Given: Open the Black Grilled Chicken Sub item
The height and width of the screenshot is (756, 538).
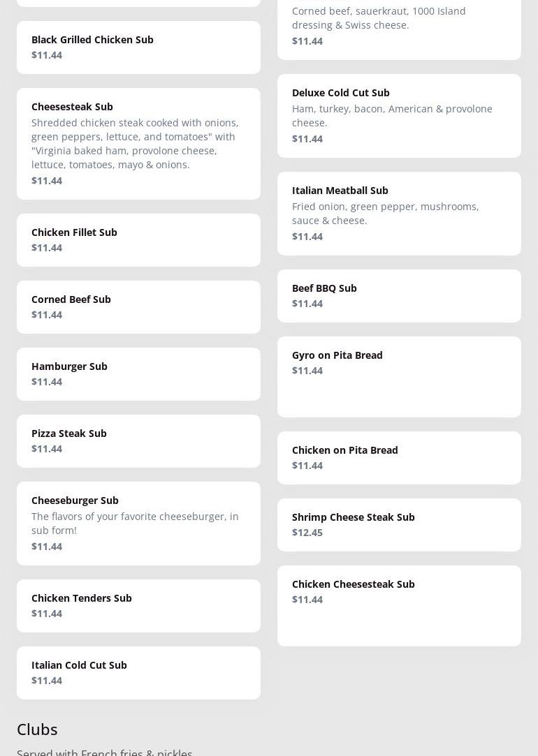Looking at the screenshot, I should pos(138,47).
